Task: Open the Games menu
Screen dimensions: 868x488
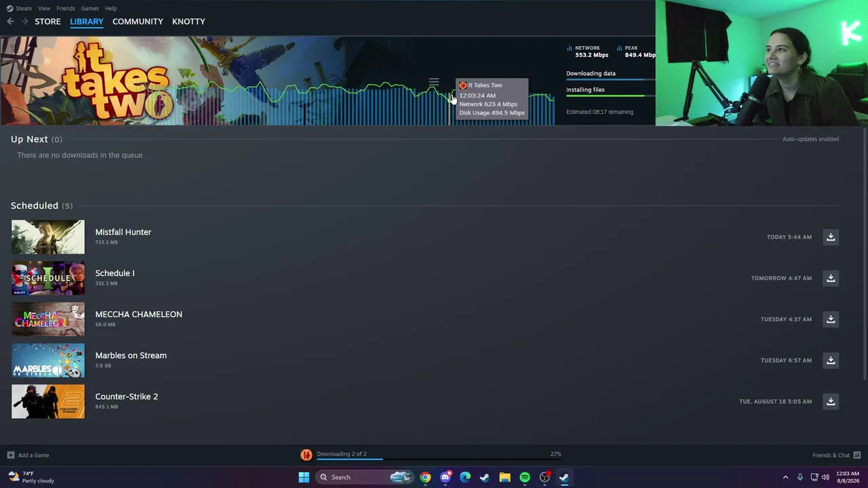Action: (x=90, y=8)
